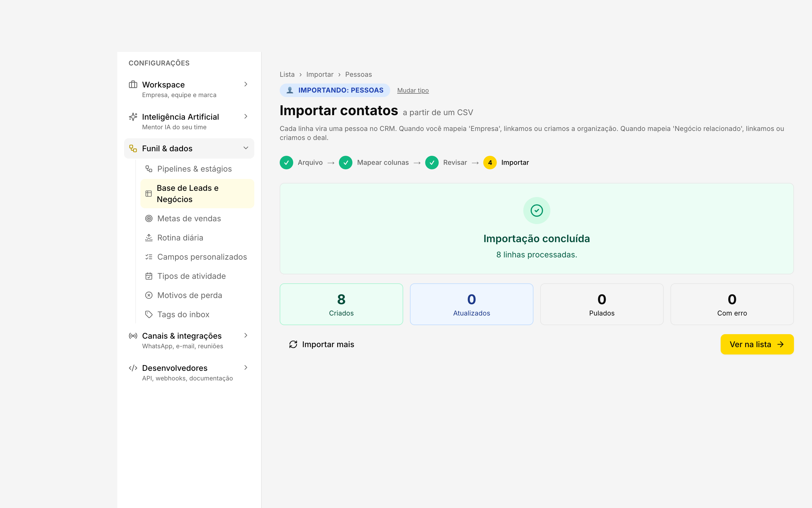Click the CONFIGURAÇÕES sidebar header

pos(159,63)
